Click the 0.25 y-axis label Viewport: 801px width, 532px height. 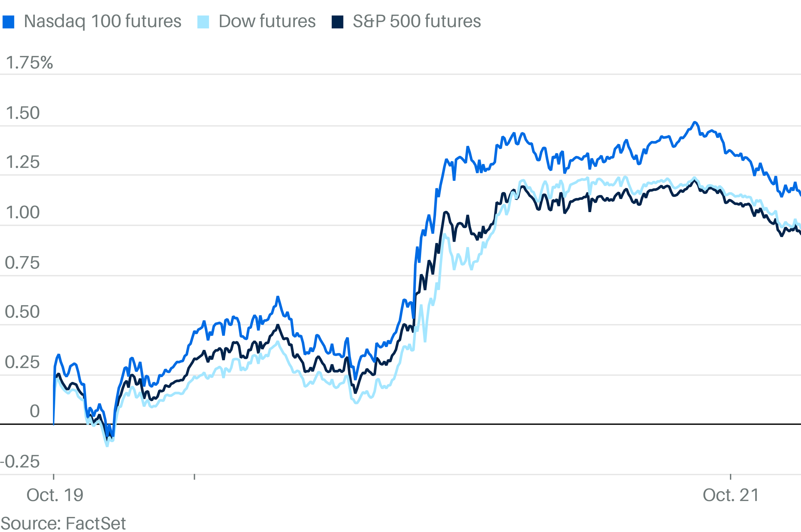tap(23, 362)
